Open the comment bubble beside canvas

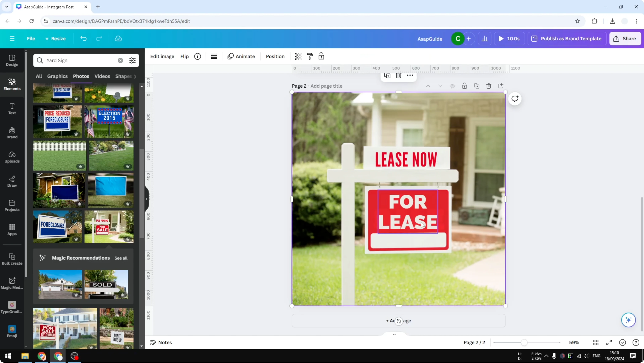click(515, 99)
